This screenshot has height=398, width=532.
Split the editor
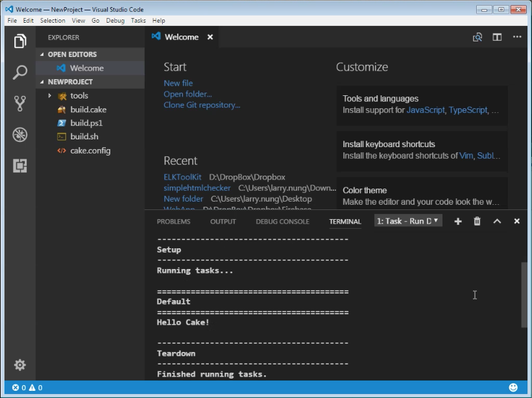[x=497, y=37]
